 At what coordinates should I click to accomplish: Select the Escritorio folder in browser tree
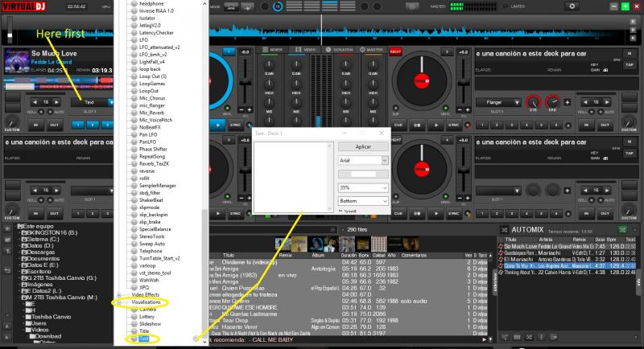point(39,273)
